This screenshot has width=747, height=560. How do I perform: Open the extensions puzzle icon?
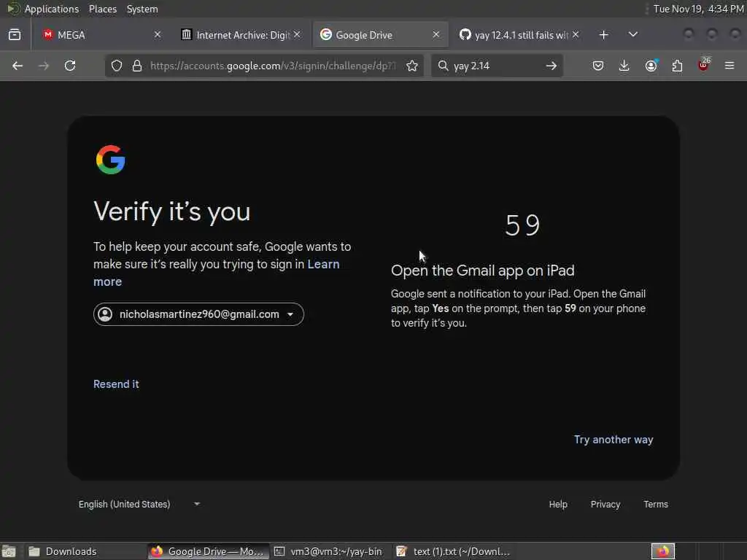(x=677, y=66)
